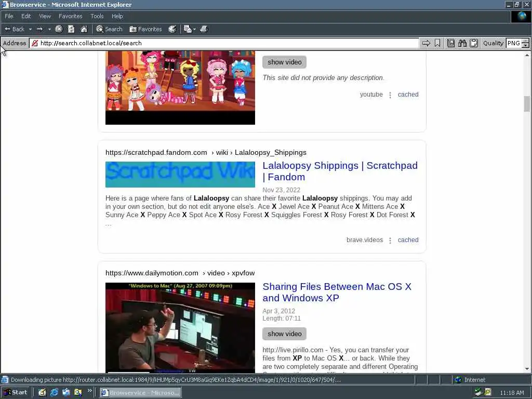The image size is (532, 399).
Task: Click Outlook Express Quick Launch icon
Action: (66, 393)
